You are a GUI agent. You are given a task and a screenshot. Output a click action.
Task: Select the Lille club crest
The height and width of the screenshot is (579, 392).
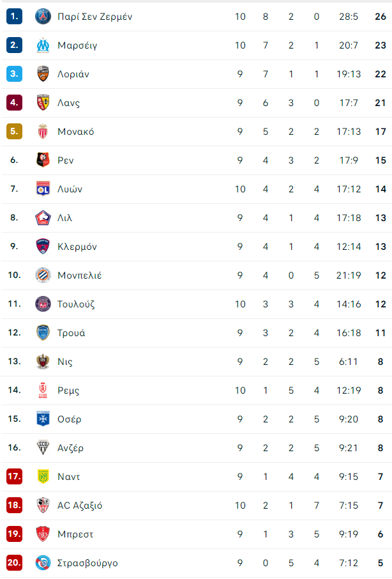pyautogui.click(x=43, y=218)
